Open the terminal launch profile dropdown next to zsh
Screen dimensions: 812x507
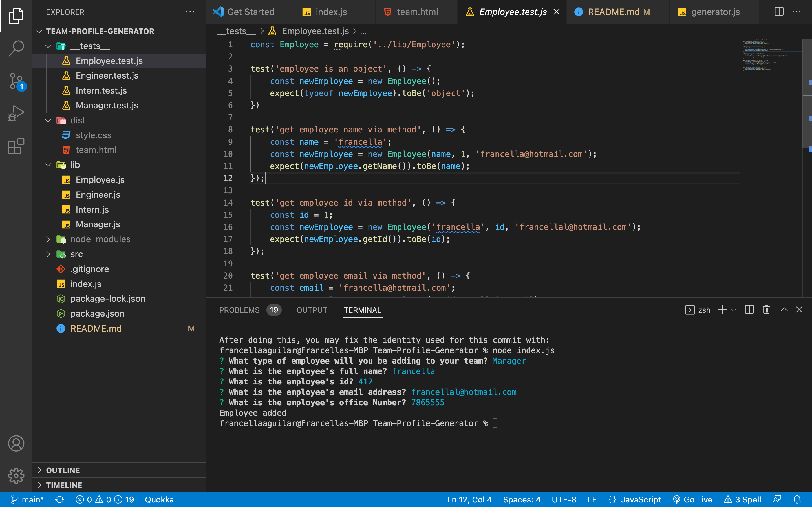(734, 310)
